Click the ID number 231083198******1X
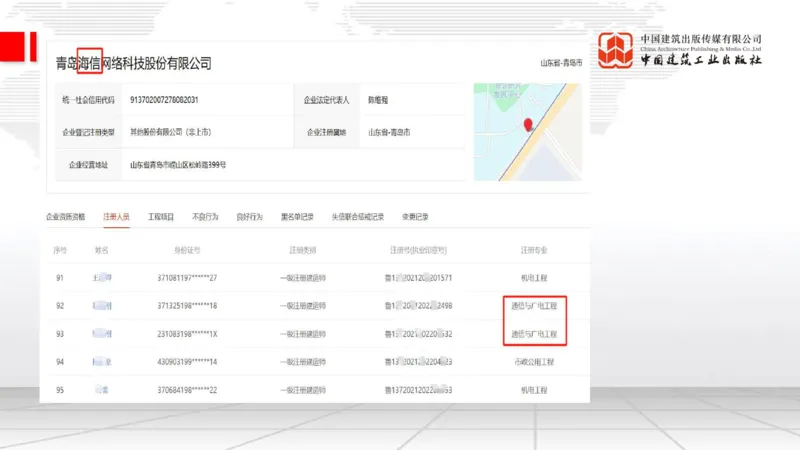Image resolution: width=800 pixels, height=450 pixels. pos(187,334)
